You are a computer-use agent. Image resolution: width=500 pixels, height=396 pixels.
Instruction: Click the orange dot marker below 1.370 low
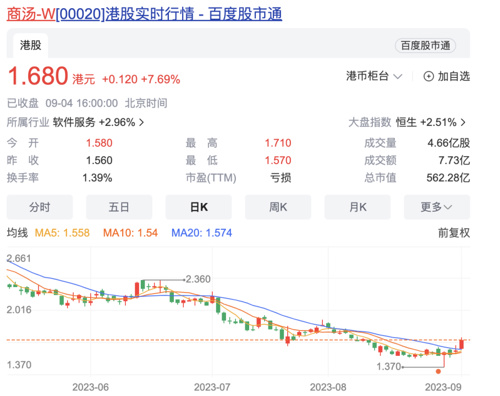coord(438,371)
